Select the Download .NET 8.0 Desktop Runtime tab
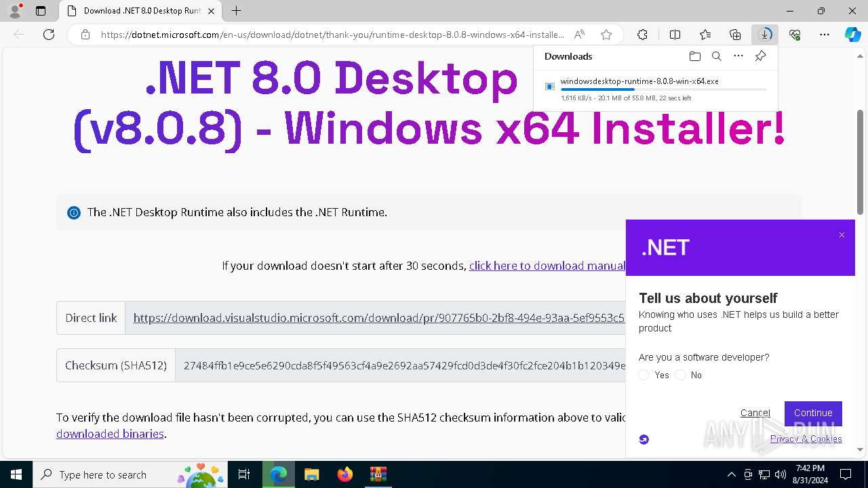 point(140,11)
